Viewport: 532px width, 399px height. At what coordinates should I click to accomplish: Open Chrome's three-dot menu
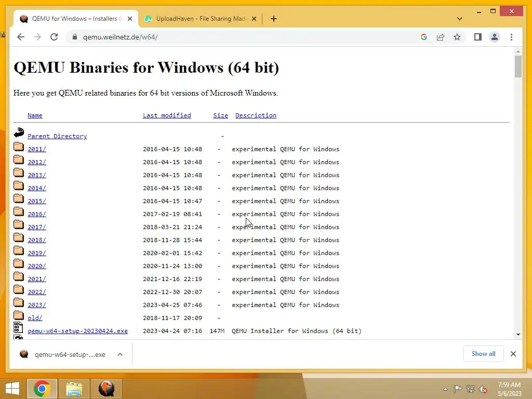point(511,37)
